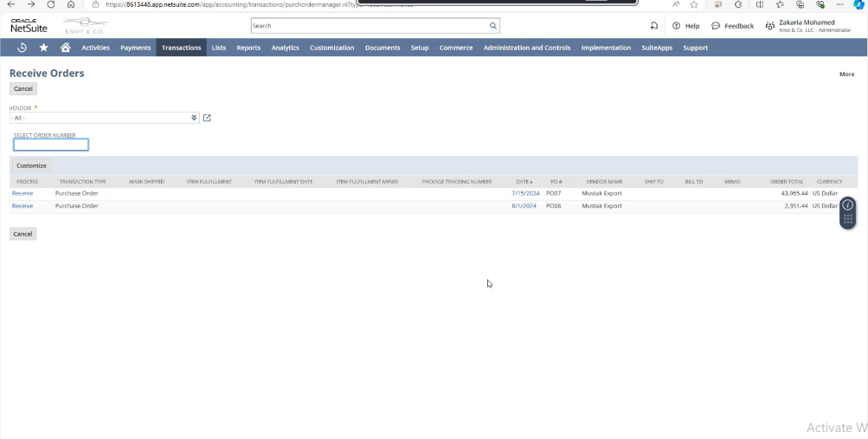The height and width of the screenshot is (439, 868).
Task: Expand the Vendor dropdown list
Action: (x=194, y=118)
